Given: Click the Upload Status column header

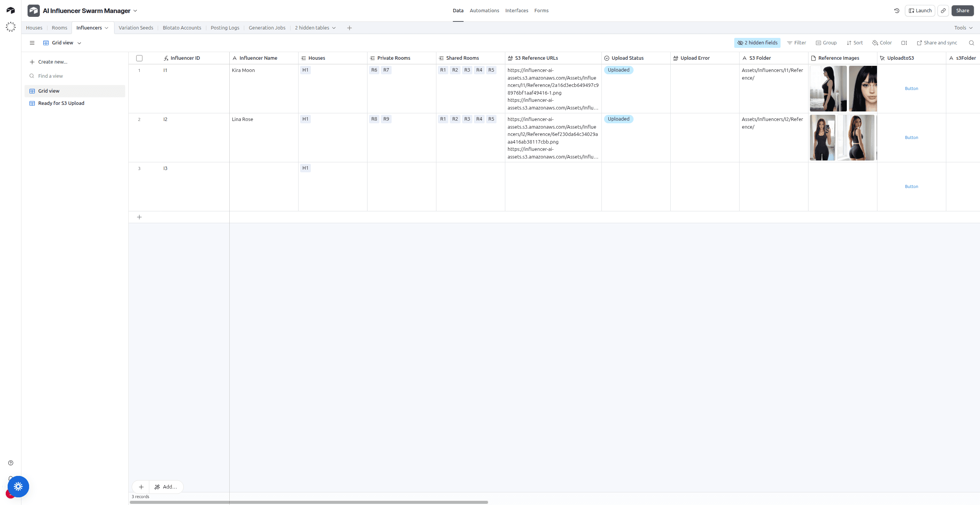Looking at the screenshot, I should point(636,58).
